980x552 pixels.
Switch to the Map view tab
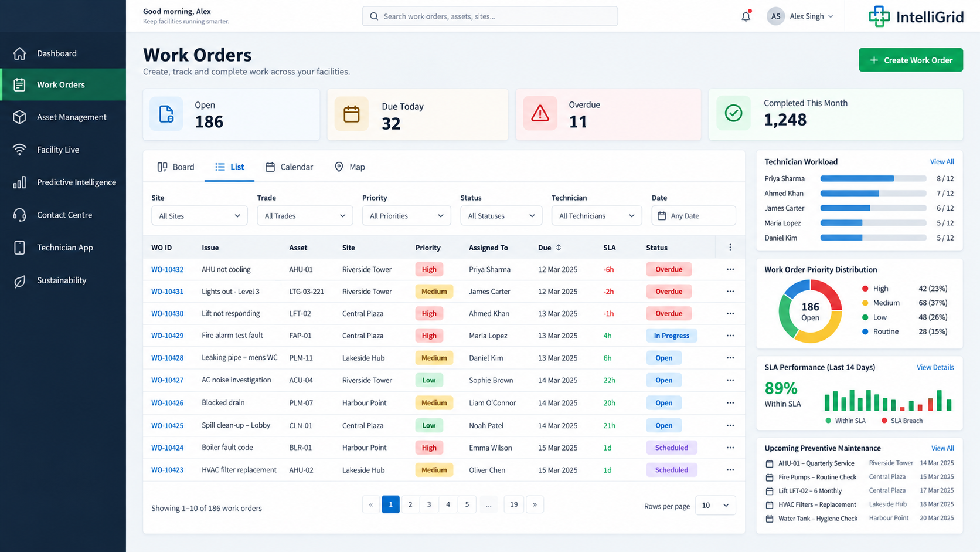click(349, 167)
